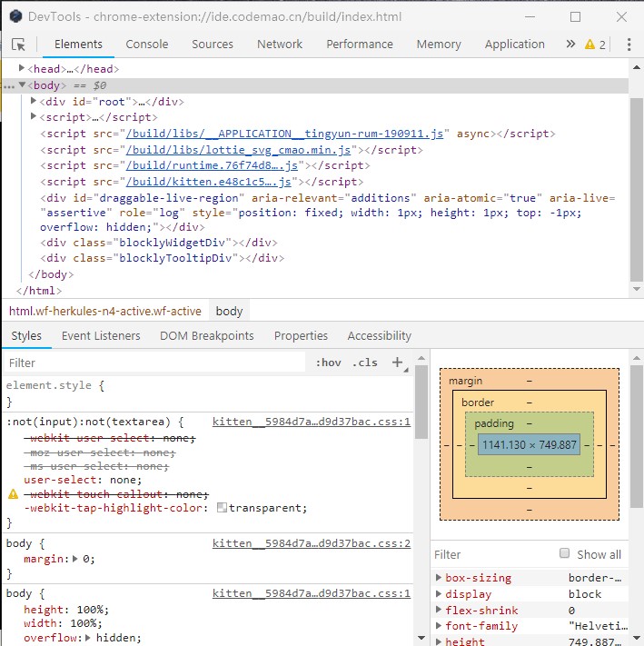Switch to the Sources tab

[x=213, y=45]
